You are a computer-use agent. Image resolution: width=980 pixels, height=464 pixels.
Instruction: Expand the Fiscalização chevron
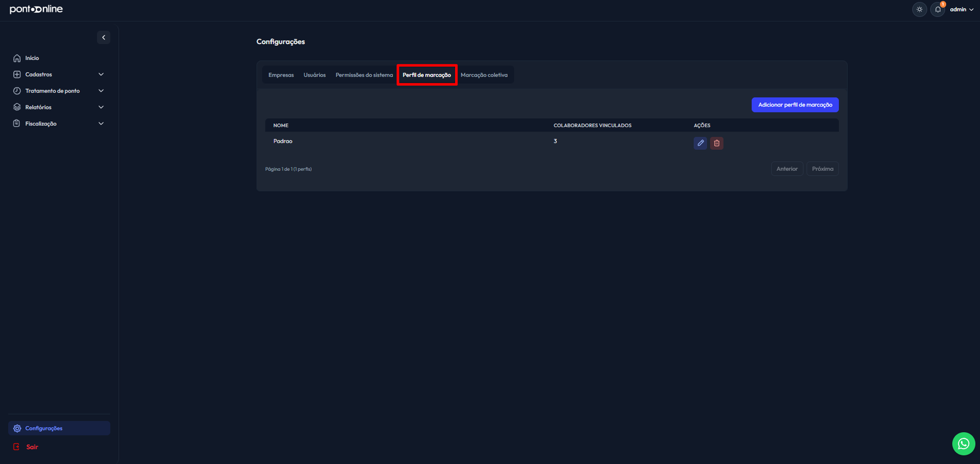(101, 124)
